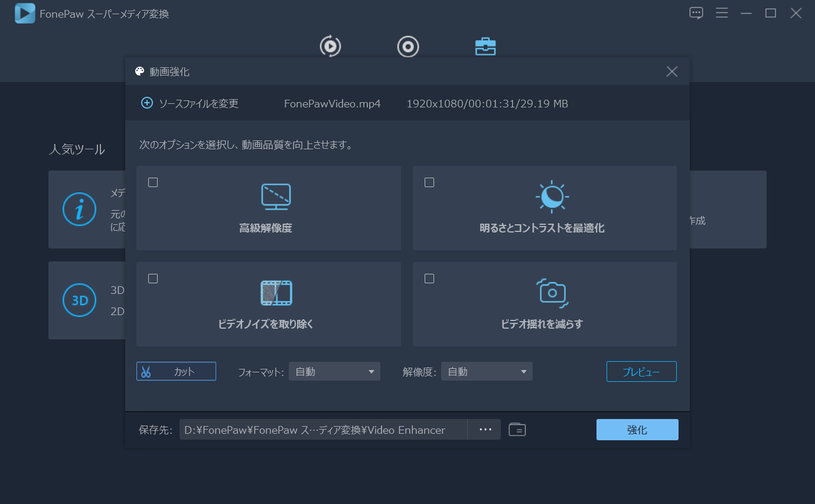This screenshot has width=815, height=504.
Task: Click the プレビュー button
Action: [x=641, y=371]
